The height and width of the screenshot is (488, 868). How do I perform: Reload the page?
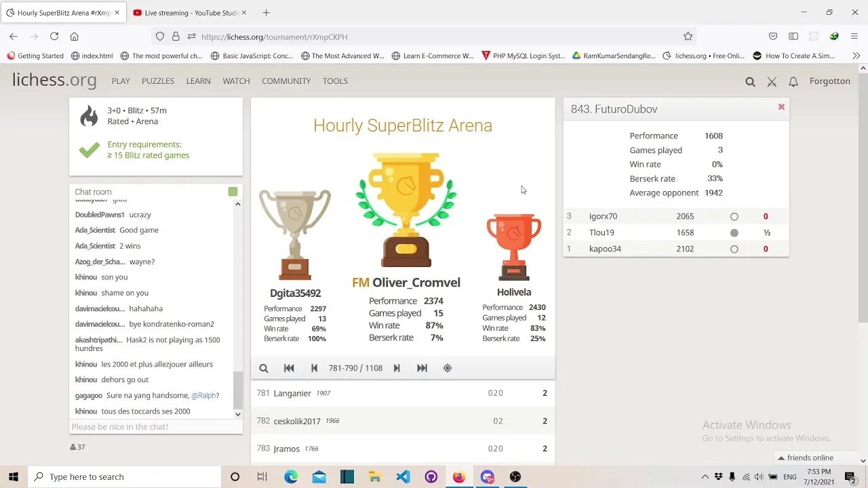point(54,37)
